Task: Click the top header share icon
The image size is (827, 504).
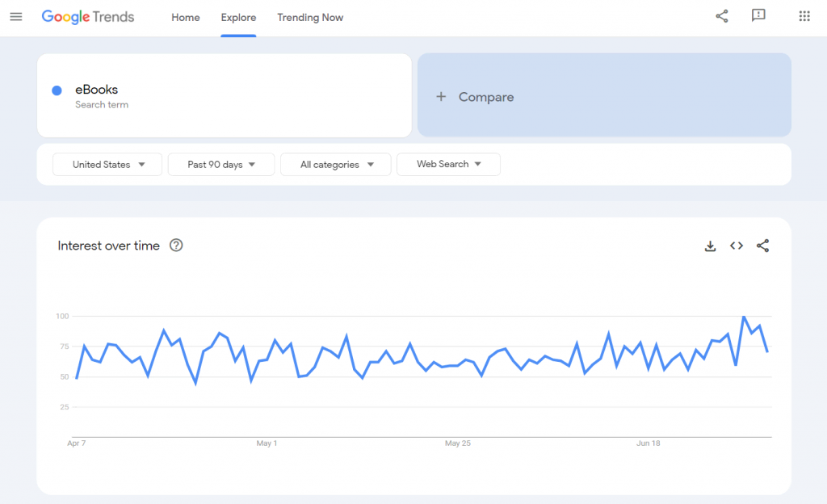Action: (722, 16)
